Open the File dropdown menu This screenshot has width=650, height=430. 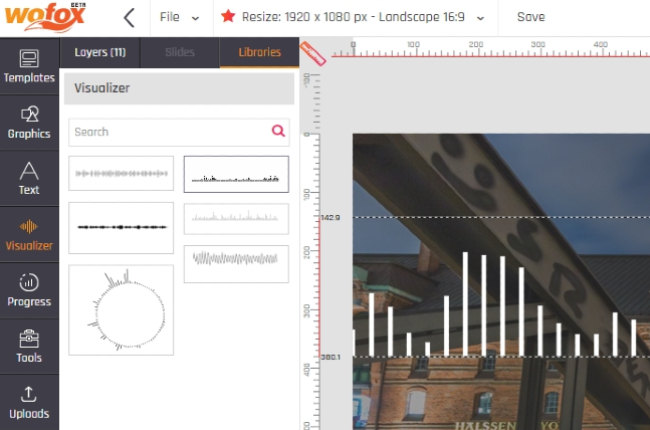[x=180, y=17]
